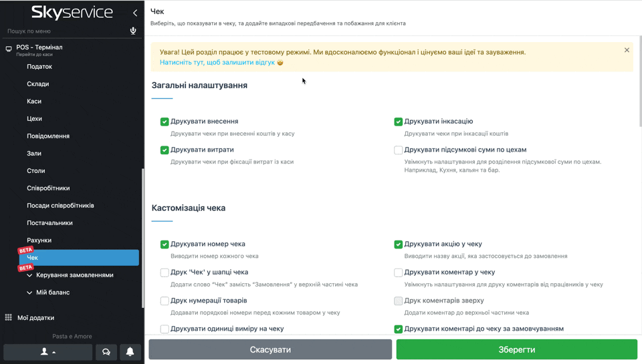Open the user profile dropdown
The image size is (642, 364).
pos(48,352)
